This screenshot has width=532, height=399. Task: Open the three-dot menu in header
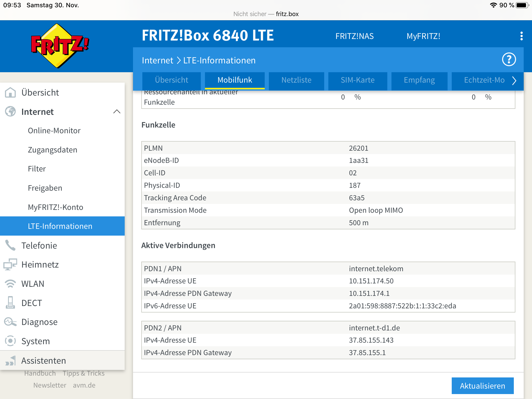point(521,36)
